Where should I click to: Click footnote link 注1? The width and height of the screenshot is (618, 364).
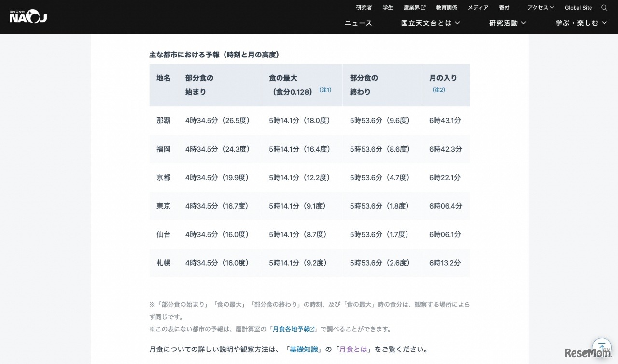(x=325, y=90)
